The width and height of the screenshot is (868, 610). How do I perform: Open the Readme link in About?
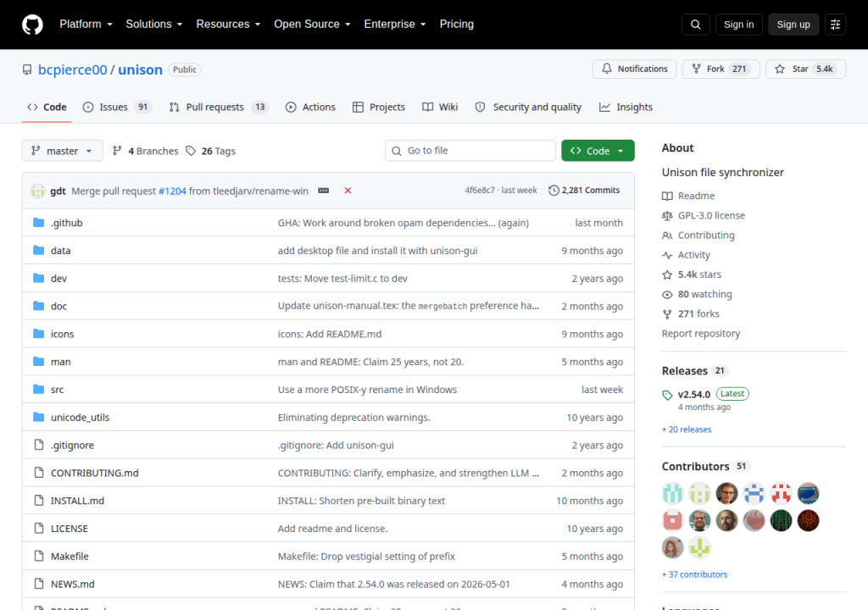pyautogui.click(x=688, y=196)
